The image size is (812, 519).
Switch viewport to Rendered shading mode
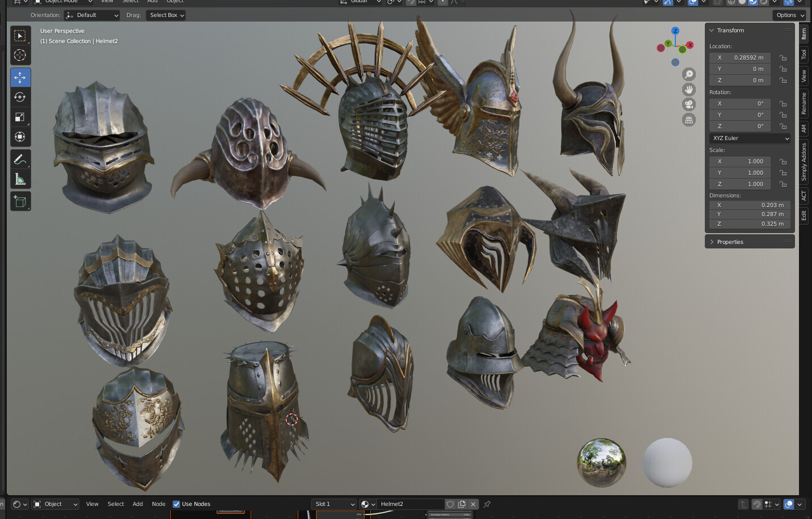764,3
